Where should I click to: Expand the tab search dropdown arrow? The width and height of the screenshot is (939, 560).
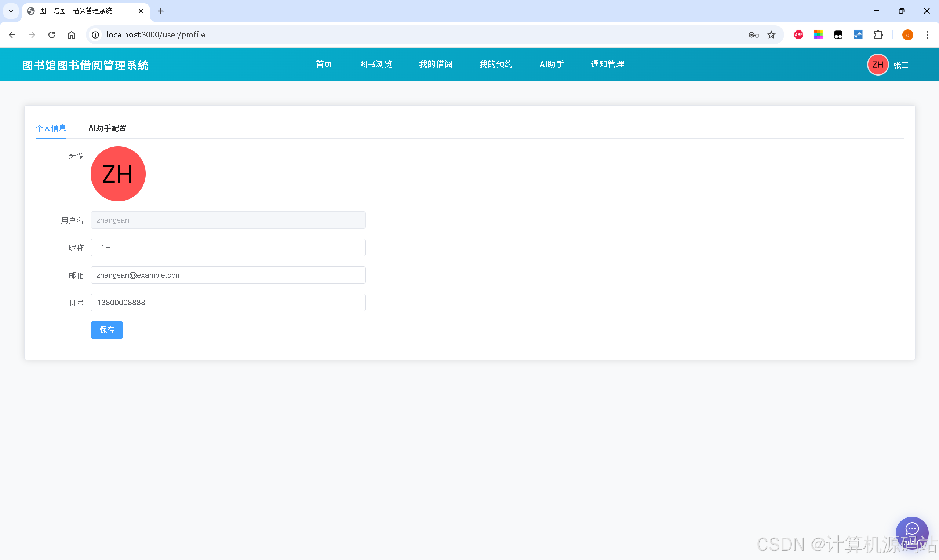coord(11,11)
